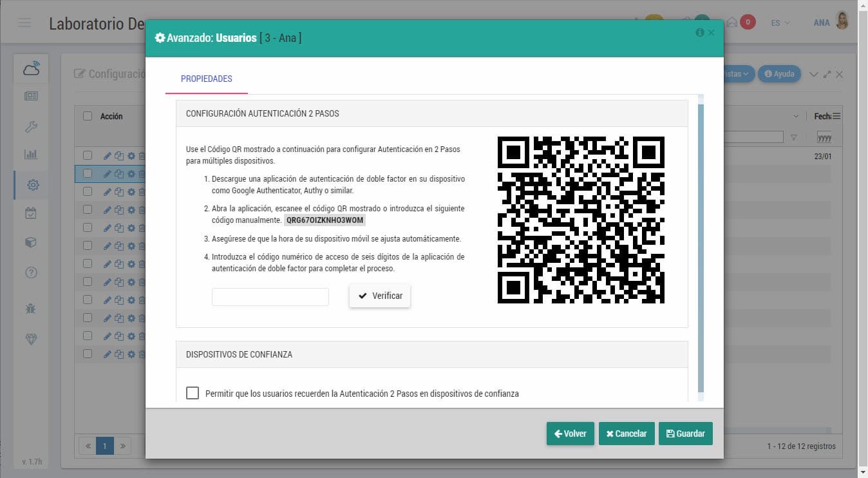Screen dimensions: 868x478
Task: Open the mail envelope icon in the top bar
Action: [732, 23]
